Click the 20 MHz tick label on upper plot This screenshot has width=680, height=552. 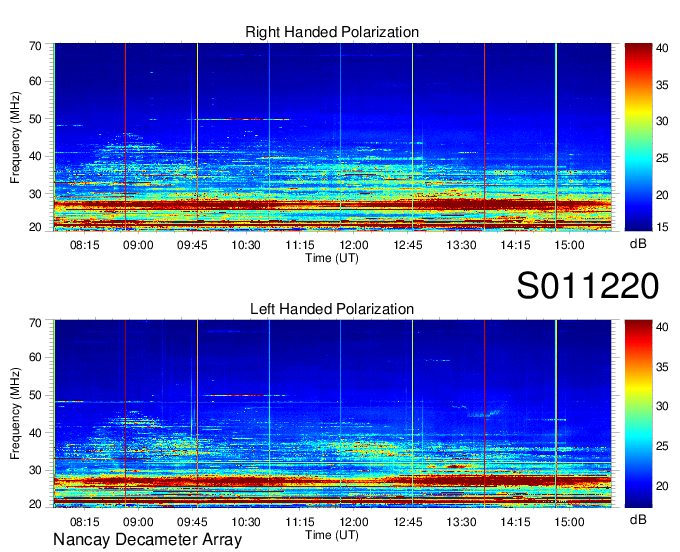35,227
